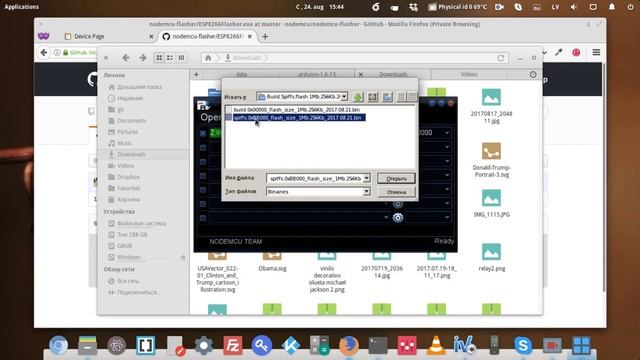Image resolution: width=640 pixels, height=360 pixels.
Task: Launch VLC from the dock
Action: coord(436,345)
